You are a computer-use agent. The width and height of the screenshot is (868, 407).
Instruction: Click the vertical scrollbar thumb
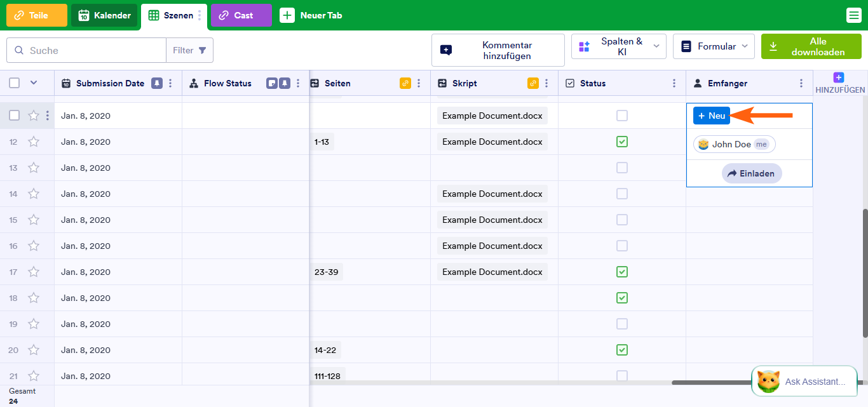pos(865,273)
